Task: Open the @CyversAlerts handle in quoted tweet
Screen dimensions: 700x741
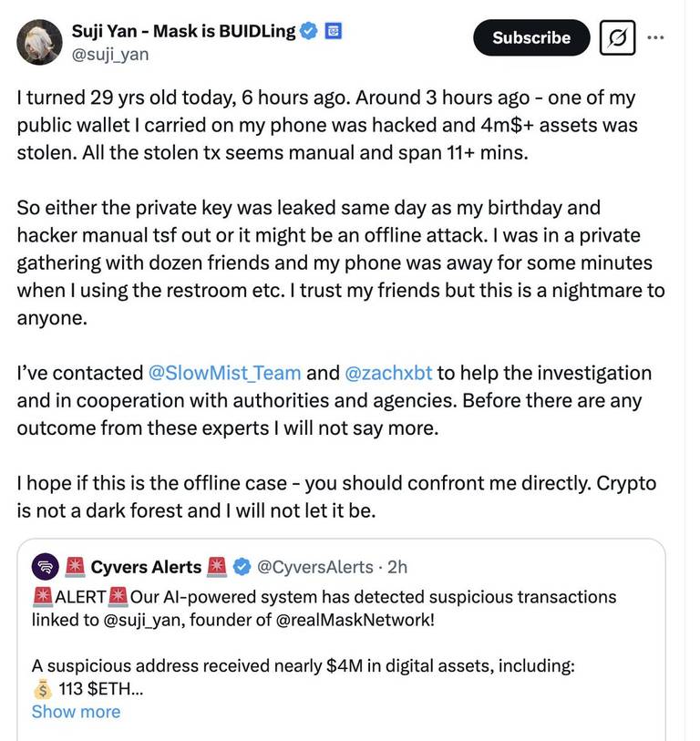Action: (x=314, y=567)
